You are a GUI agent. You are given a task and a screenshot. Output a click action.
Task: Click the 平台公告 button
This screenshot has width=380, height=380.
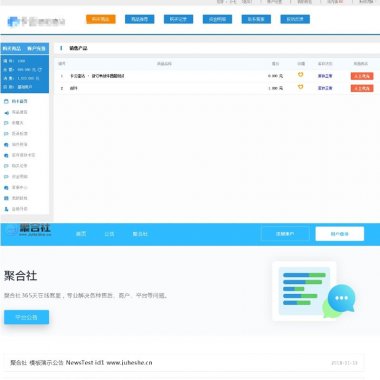coord(27,317)
